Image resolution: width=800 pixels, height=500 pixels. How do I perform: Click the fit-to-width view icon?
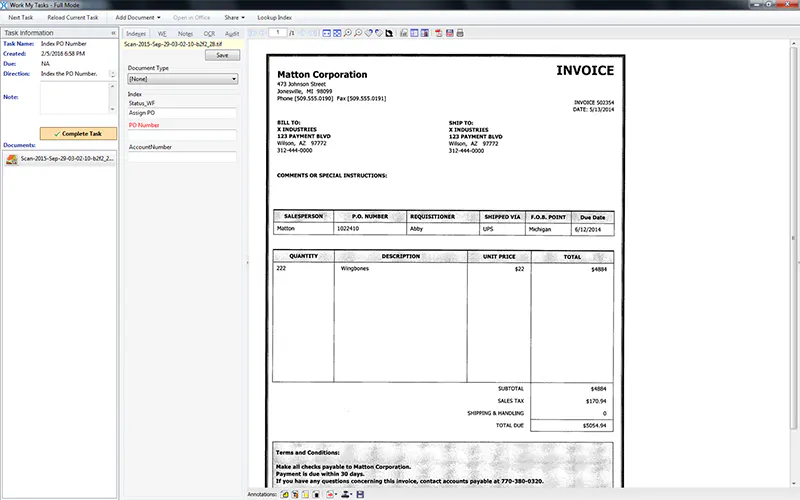(327, 33)
